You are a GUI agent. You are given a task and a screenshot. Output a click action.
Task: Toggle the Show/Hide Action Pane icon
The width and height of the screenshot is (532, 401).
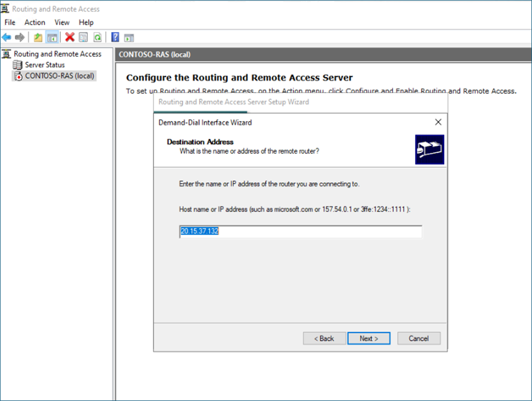129,37
